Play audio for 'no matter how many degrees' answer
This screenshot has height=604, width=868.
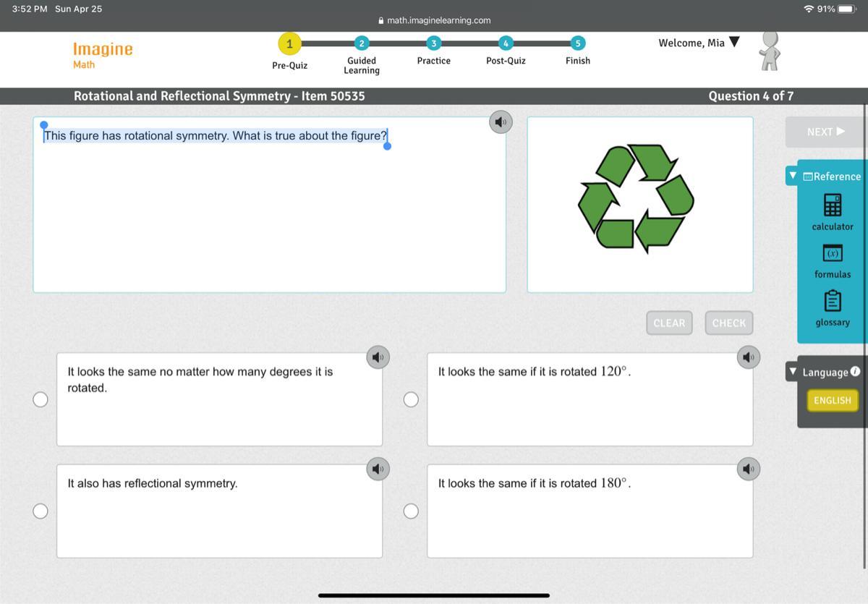point(378,357)
